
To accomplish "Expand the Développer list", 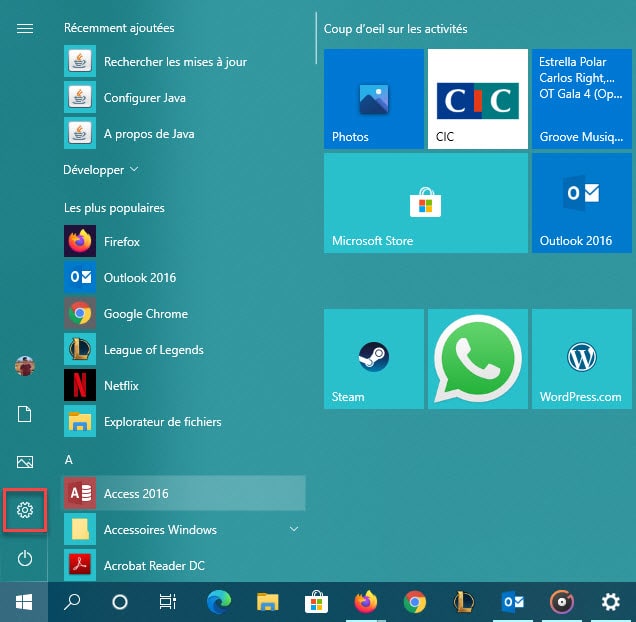I will [101, 170].
